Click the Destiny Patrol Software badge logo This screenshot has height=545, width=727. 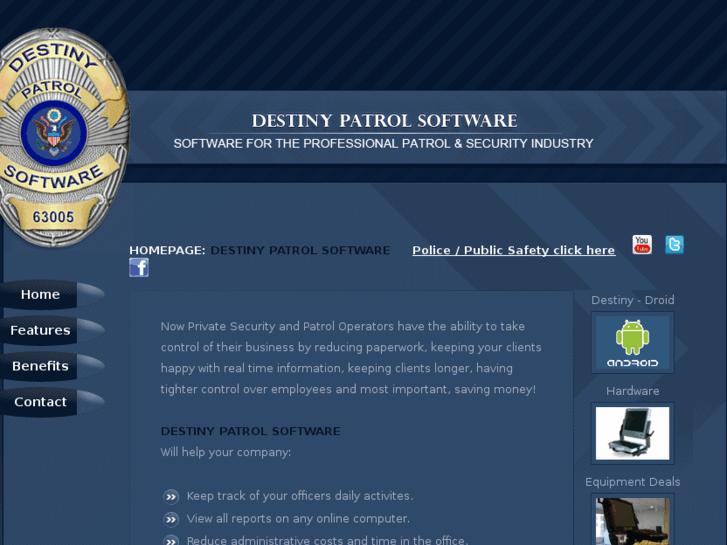point(62,137)
